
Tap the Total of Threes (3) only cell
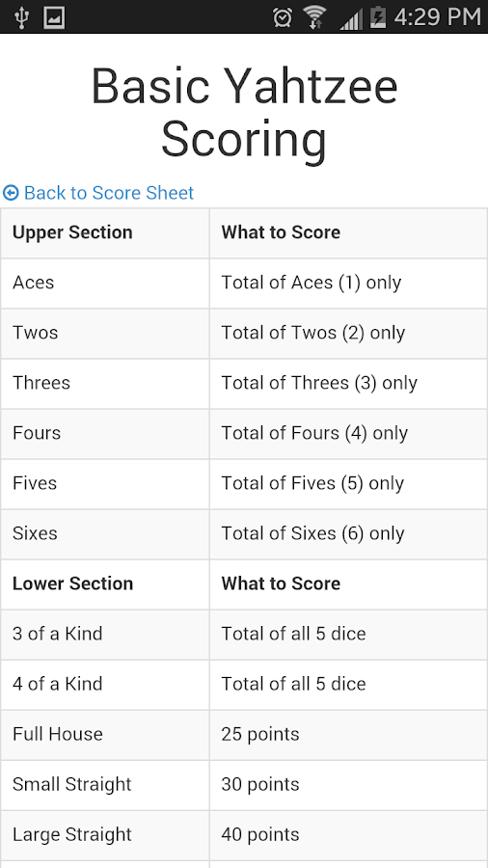[348, 384]
